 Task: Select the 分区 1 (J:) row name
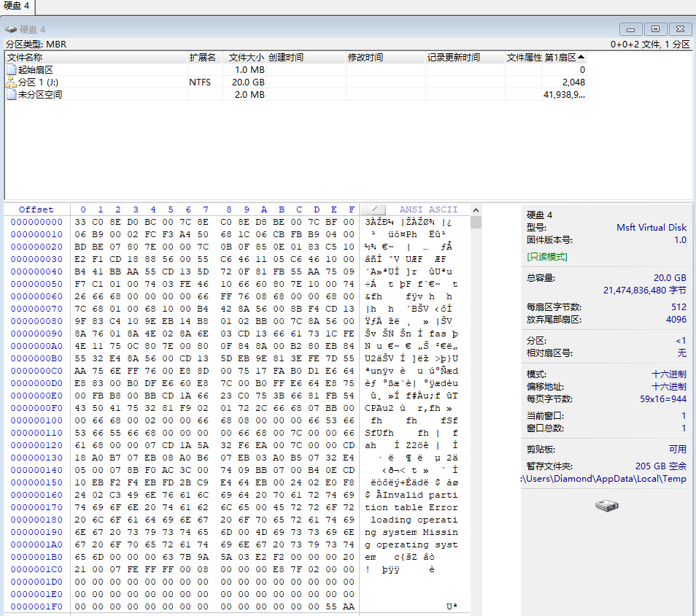coord(38,82)
